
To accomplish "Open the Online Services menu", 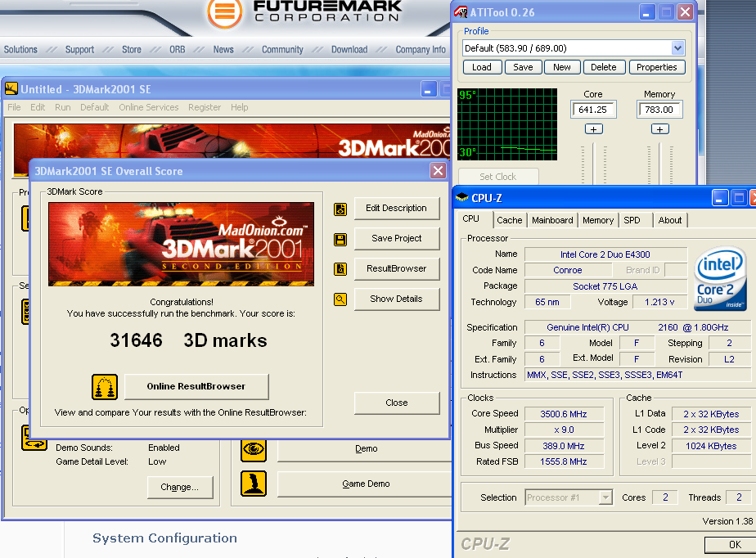I will pos(149,107).
